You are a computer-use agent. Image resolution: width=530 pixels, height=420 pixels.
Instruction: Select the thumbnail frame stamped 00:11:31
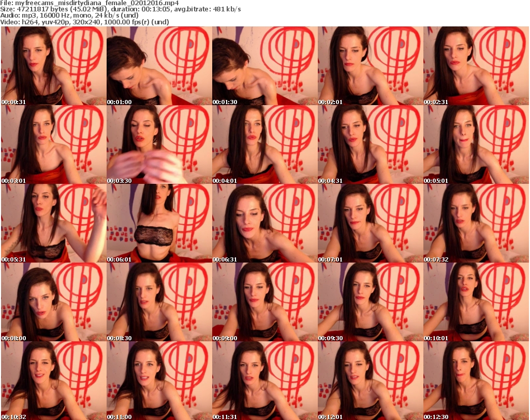pyautogui.click(x=264, y=381)
